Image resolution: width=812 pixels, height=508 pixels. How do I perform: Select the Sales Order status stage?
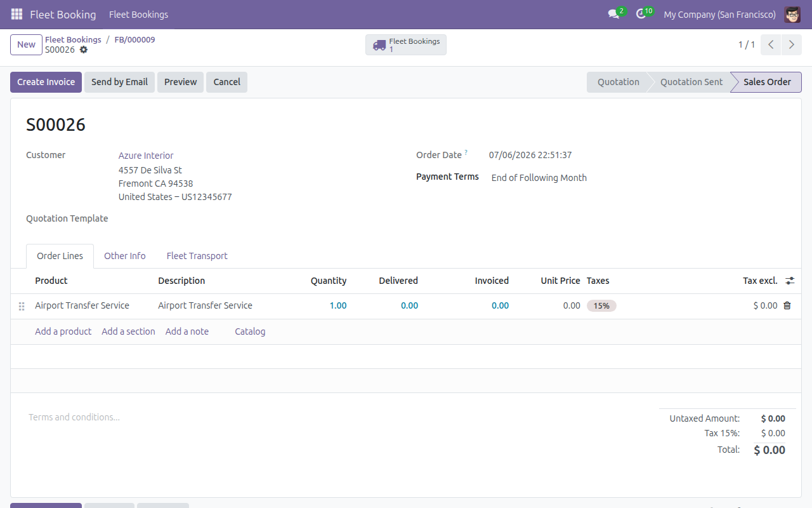[x=767, y=82]
